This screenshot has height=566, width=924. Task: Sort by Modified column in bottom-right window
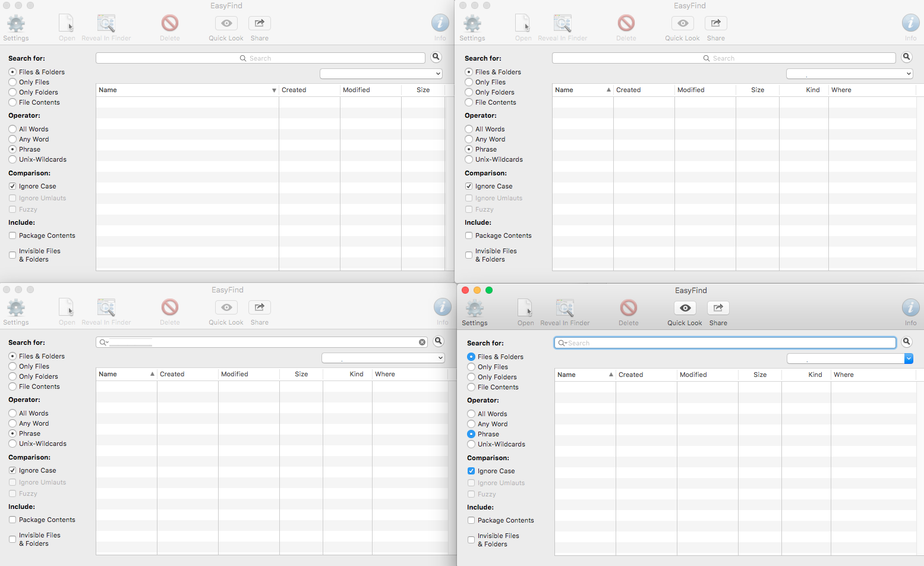click(x=708, y=375)
